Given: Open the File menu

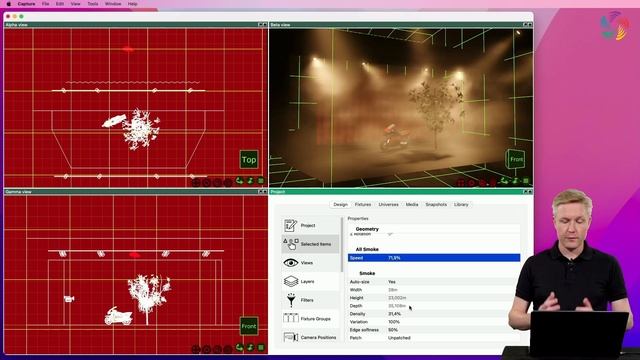Looking at the screenshot, I should point(45,4).
